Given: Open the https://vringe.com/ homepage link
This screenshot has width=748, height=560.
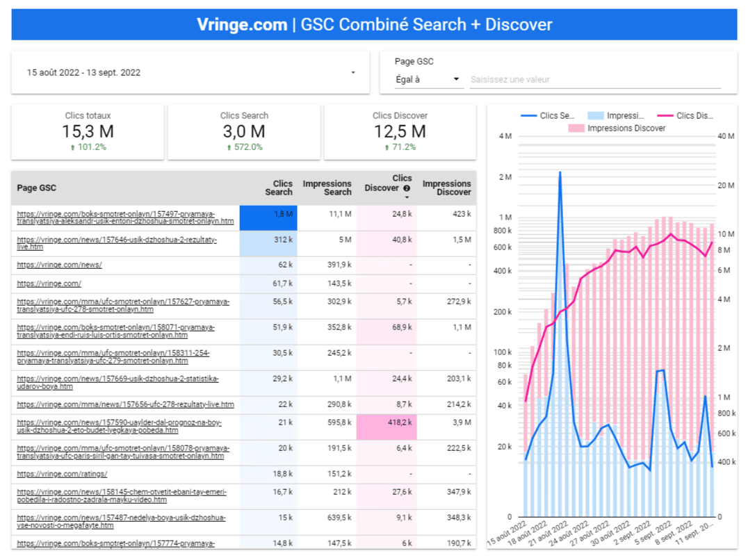Looking at the screenshot, I should pos(49,283).
